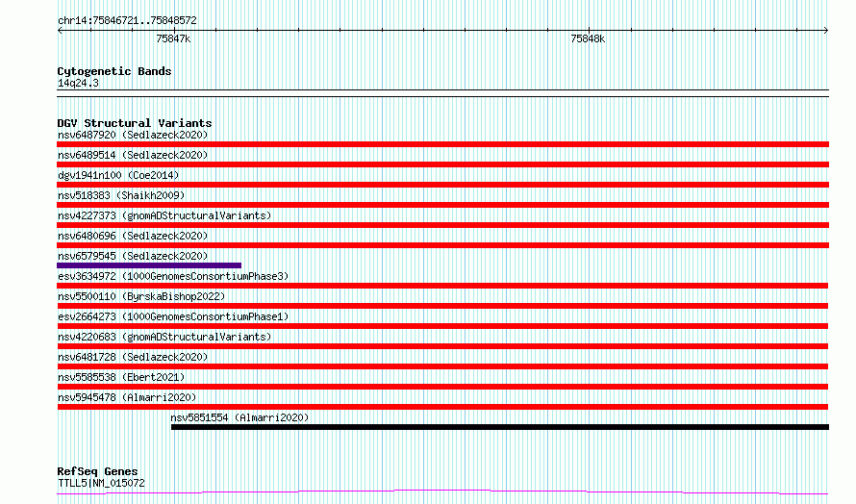Select the red bar under nsv6489514
This screenshot has width=856, height=504.
tap(442, 164)
